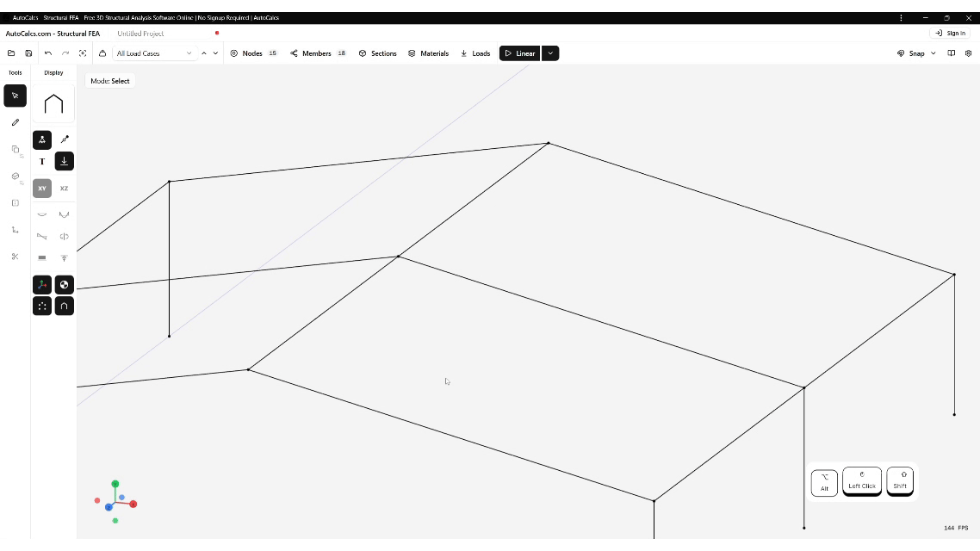Select the Scissors split tool
980x551 pixels.
point(15,257)
